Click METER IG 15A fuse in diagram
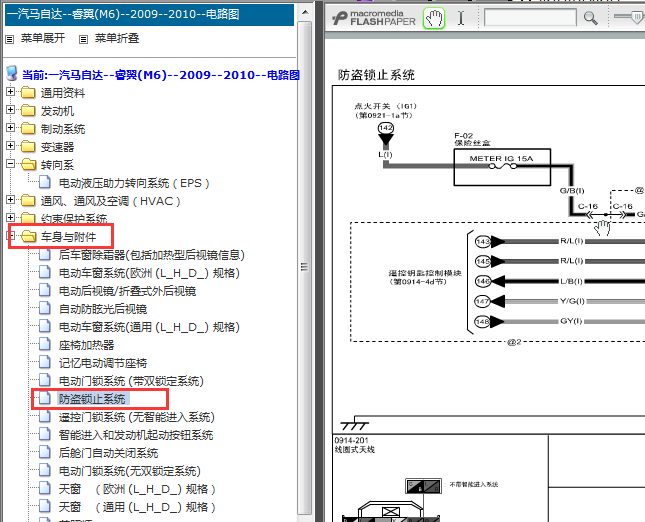The height and width of the screenshot is (522, 645). coord(502,167)
